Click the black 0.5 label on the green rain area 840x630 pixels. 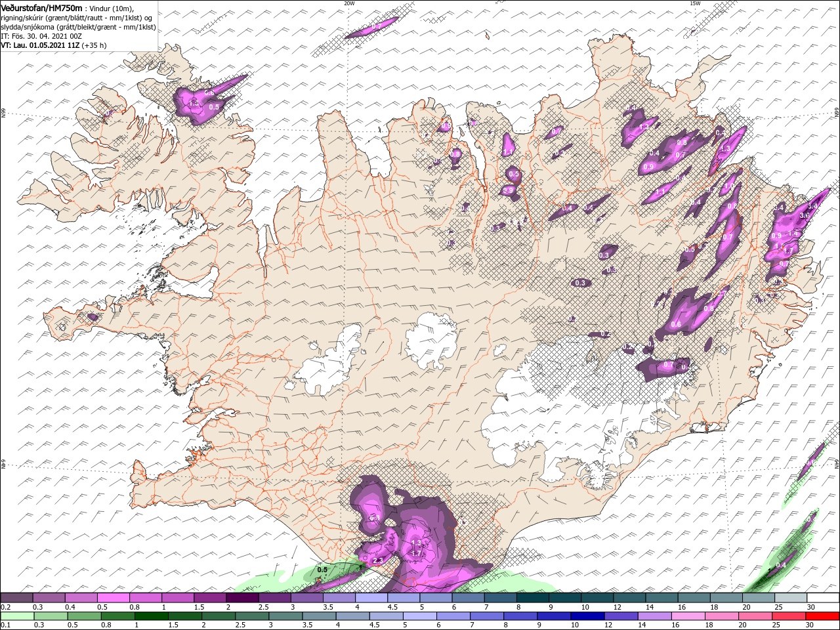322,570
